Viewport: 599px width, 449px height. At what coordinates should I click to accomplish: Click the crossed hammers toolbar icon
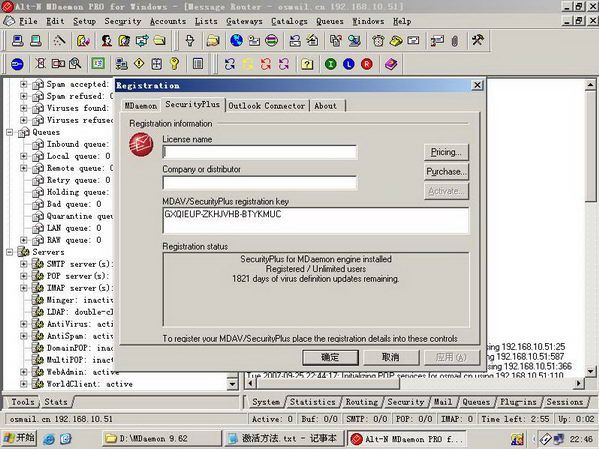coord(478,40)
